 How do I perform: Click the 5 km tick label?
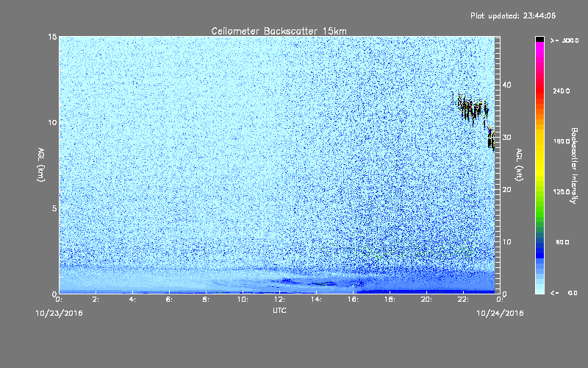(54, 208)
